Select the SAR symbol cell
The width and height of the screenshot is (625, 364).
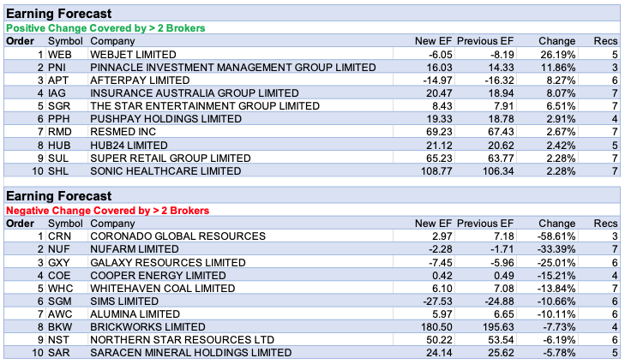click(59, 352)
